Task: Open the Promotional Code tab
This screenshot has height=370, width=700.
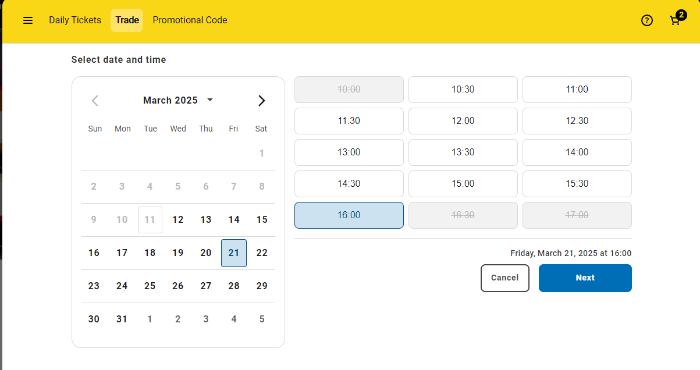Action: tap(190, 20)
